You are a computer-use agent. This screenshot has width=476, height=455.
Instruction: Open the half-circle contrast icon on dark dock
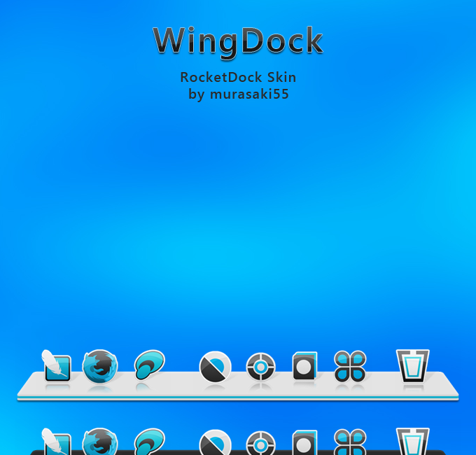click(215, 443)
